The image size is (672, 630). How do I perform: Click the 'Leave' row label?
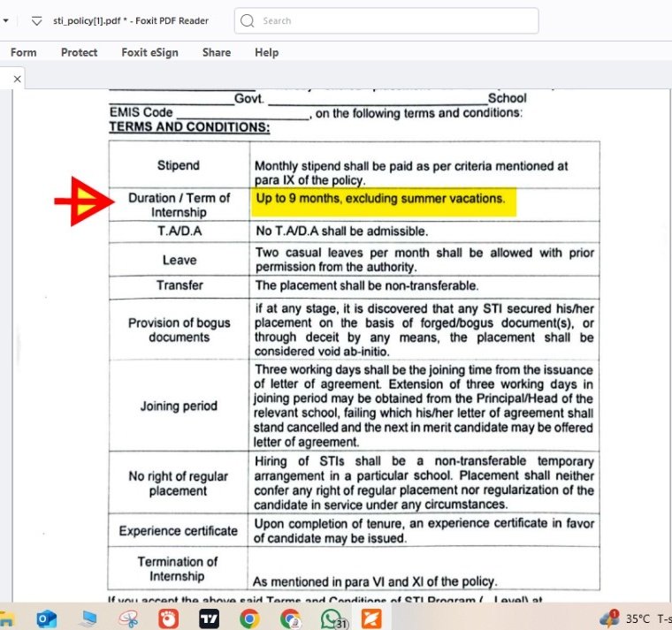(x=179, y=260)
